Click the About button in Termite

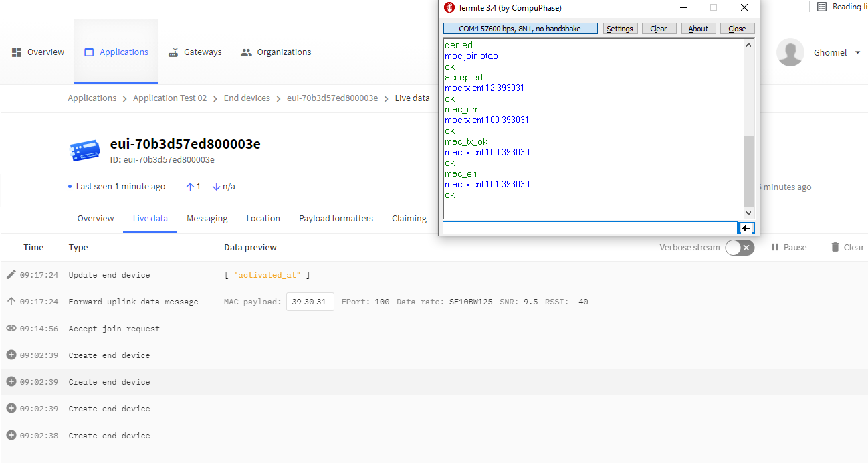point(698,28)
